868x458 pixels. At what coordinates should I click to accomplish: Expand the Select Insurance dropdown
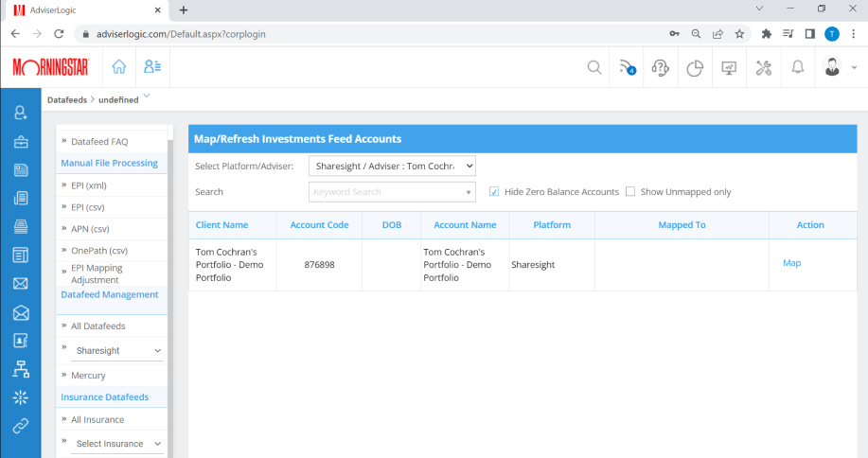[116, 444]
